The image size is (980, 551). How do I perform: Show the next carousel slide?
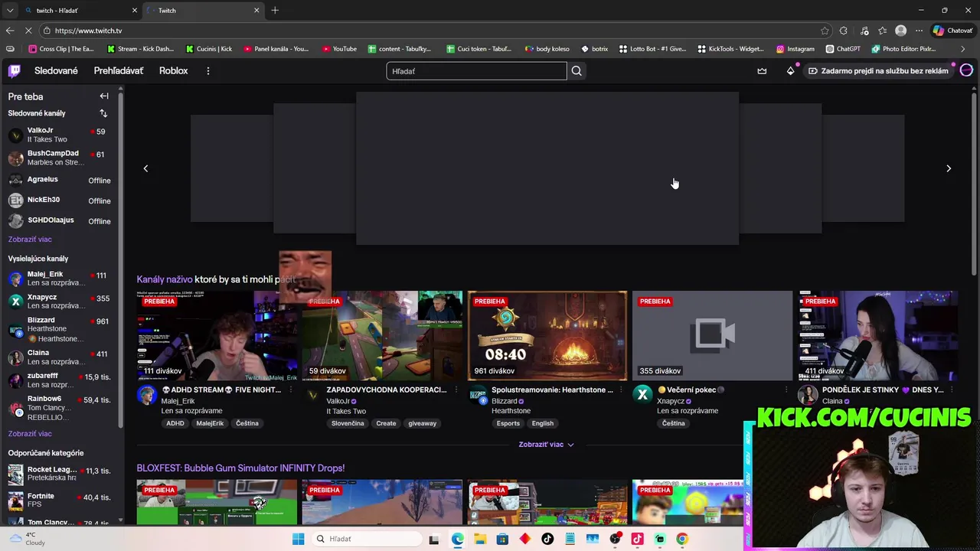[x=949, y=168]
